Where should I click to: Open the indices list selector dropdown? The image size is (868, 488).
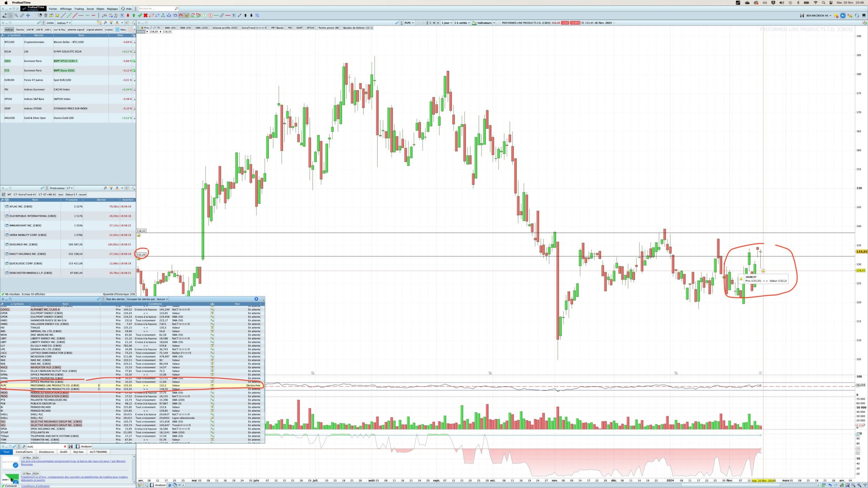point(64,23)
